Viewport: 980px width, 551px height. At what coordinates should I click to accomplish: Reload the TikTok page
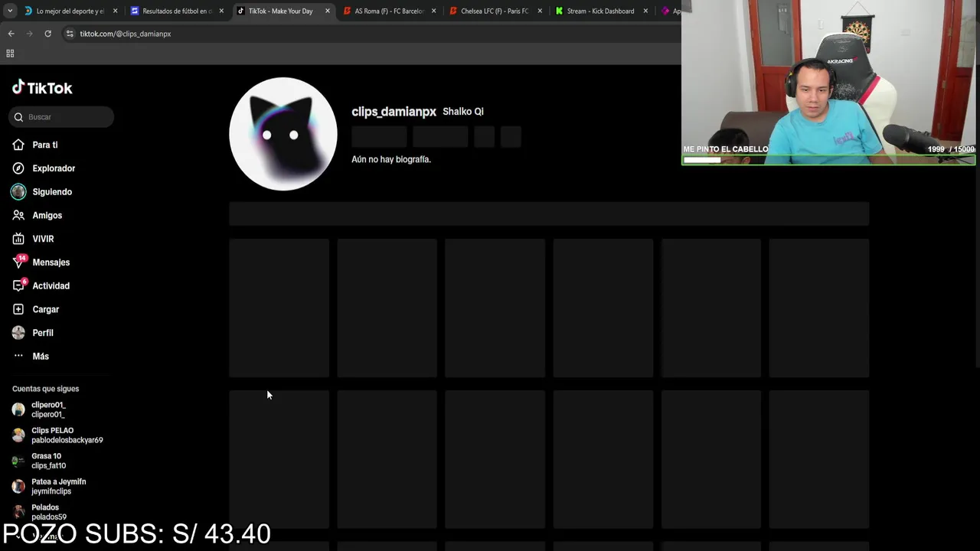47,34
